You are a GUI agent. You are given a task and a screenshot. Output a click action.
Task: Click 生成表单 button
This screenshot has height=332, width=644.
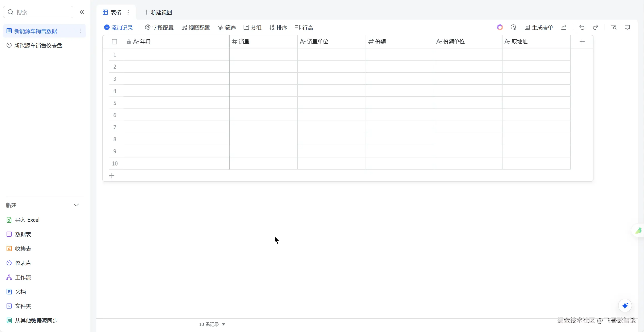tap(539, 27)
